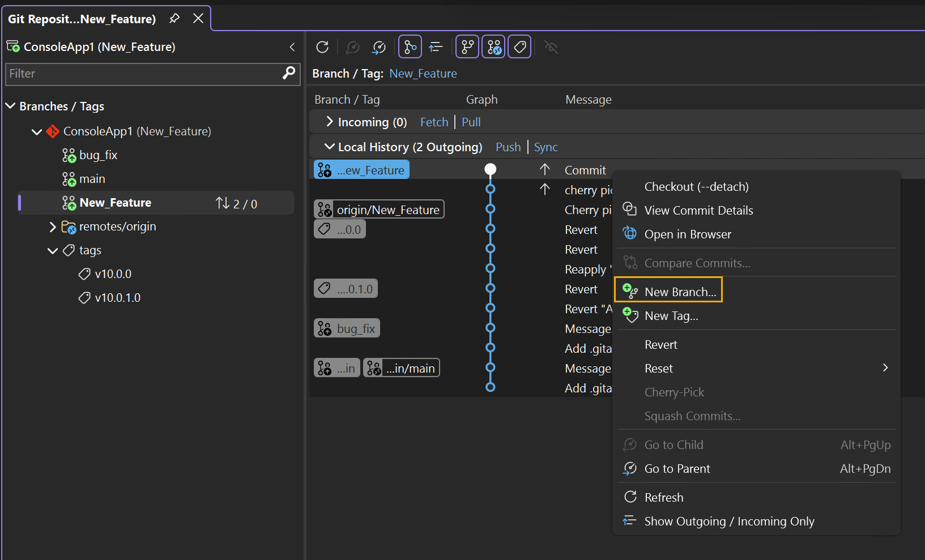Click inside the branch Filter field

tap(142, 74)
